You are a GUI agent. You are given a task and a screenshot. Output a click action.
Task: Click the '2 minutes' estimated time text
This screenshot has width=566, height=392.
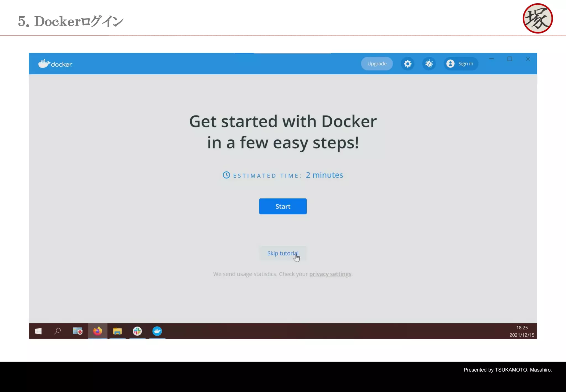click(x=324, y=175)
